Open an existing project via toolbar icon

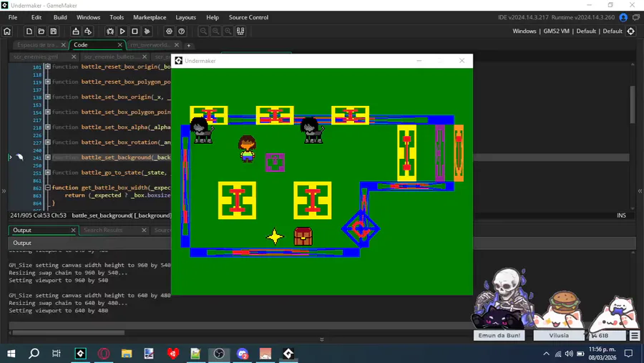[41, 32]
